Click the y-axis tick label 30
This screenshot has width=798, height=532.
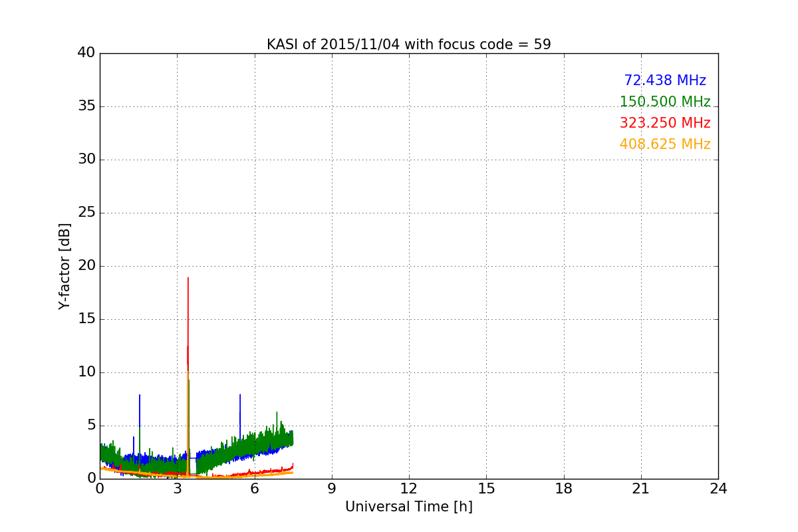[86, 160]
